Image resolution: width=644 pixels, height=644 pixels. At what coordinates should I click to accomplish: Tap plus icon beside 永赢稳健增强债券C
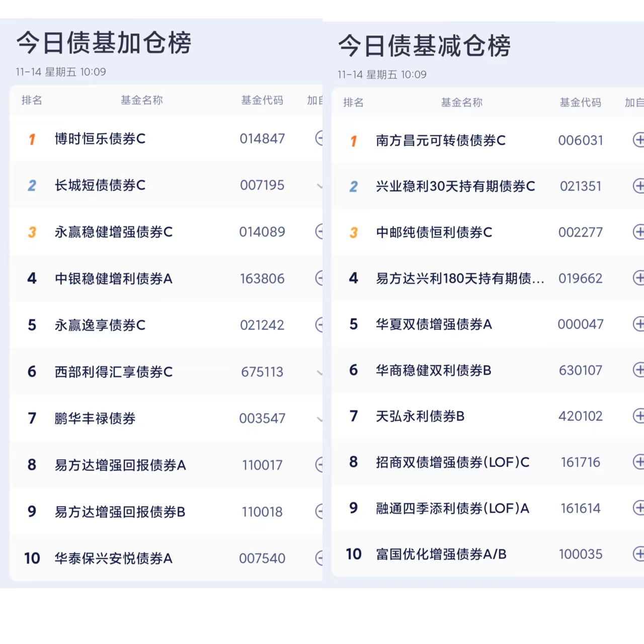(x=319, y=231)
